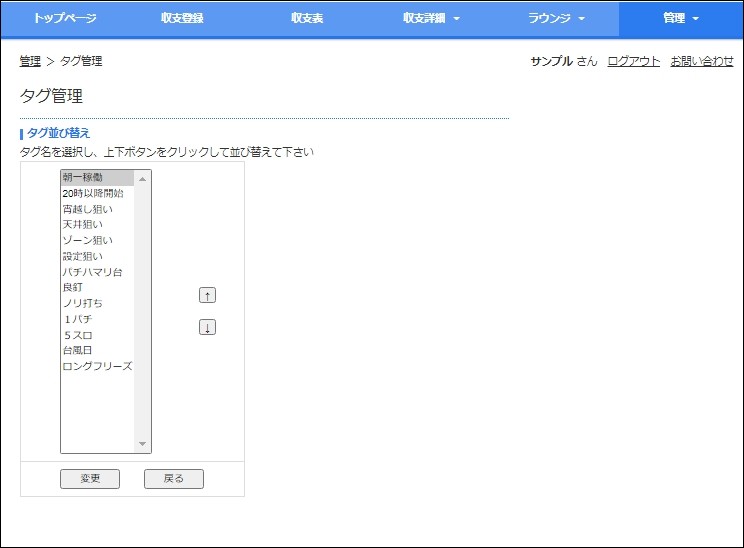Move selected tag up with ↑ button
This screenshot has width=744, height=548.
207,296
